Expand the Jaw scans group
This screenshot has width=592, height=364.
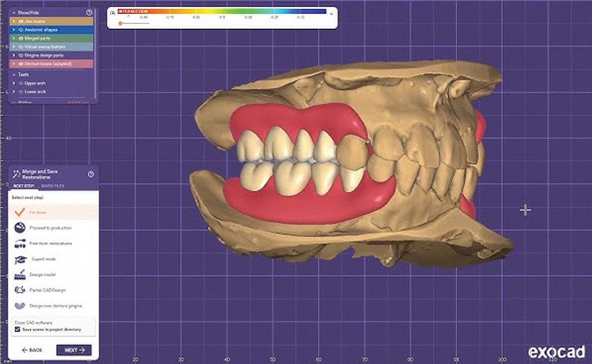click(14, 21)
